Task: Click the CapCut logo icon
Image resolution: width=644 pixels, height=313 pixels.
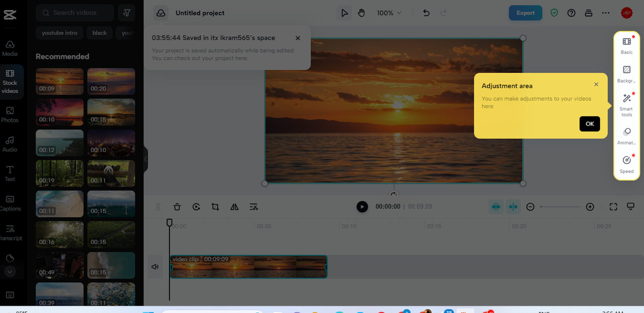Action: coord(10,14)
